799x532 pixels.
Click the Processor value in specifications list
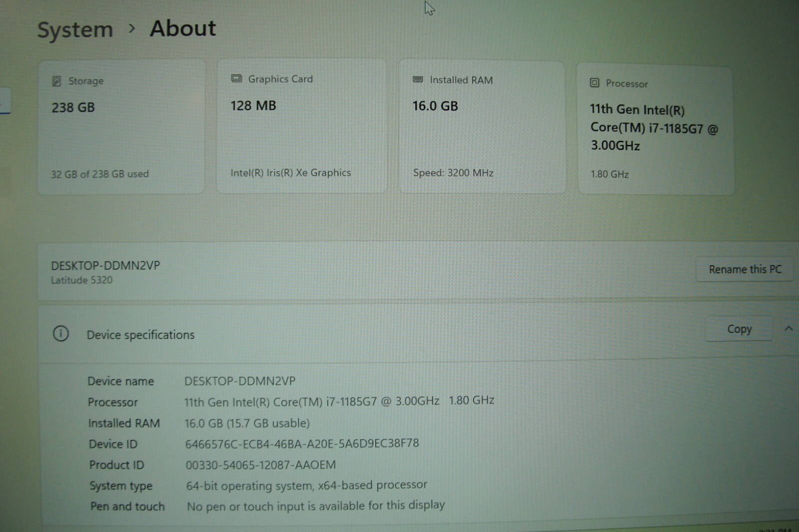(x=340, y=401)
